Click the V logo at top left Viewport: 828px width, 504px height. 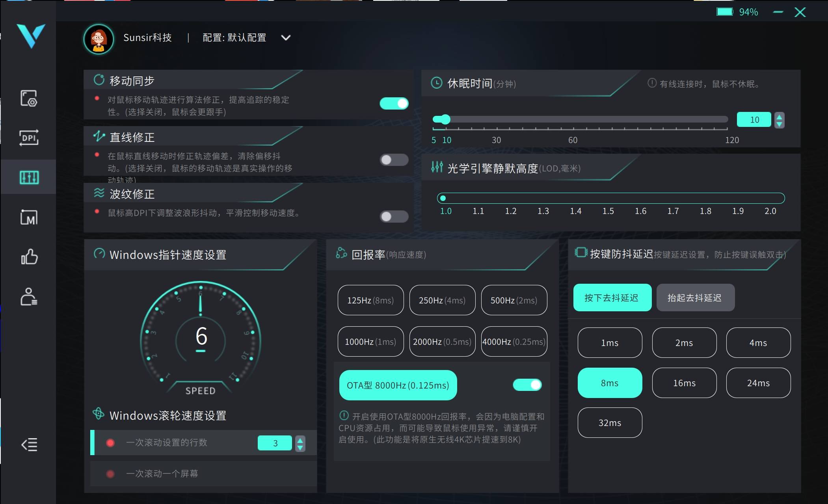pyautogui.click(x=31, y=36)
